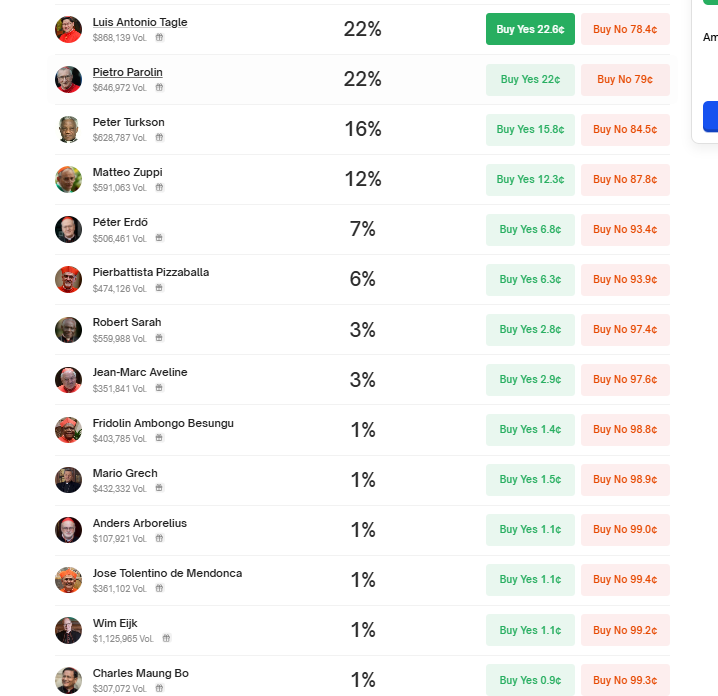Open the Luis Antonio Tagle market link
Viewport: 718px width, 696px height.
click(140, 22)
